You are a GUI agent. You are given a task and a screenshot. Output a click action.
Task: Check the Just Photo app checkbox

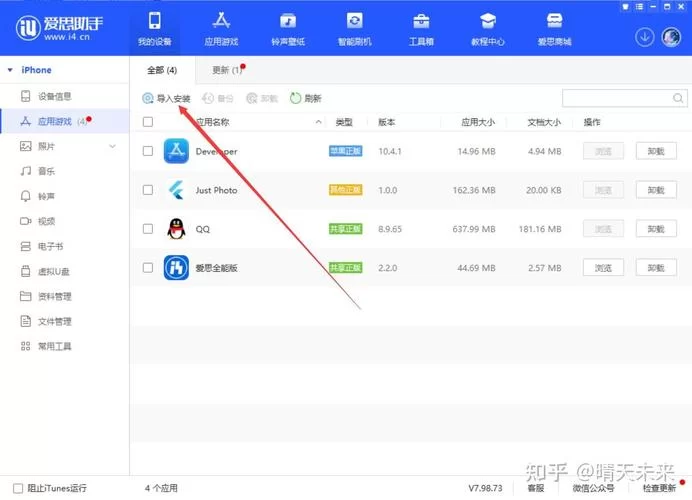[148, 190]
